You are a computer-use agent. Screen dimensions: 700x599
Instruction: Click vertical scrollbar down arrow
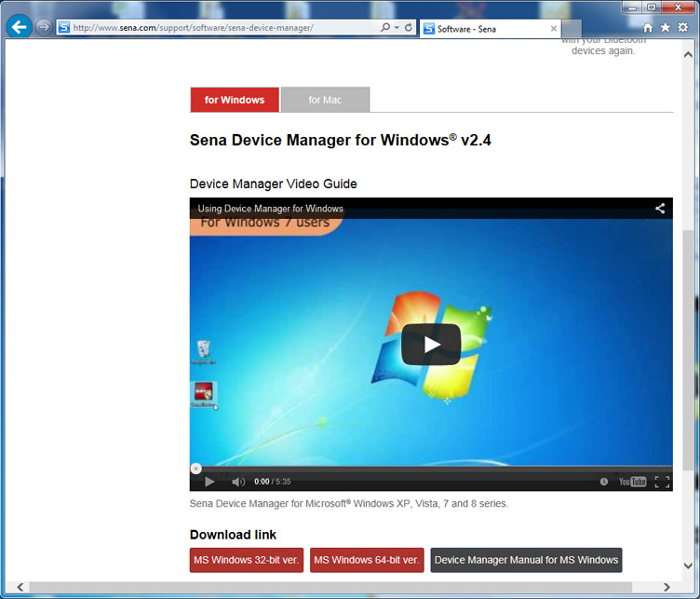click(x=688, y=565)
